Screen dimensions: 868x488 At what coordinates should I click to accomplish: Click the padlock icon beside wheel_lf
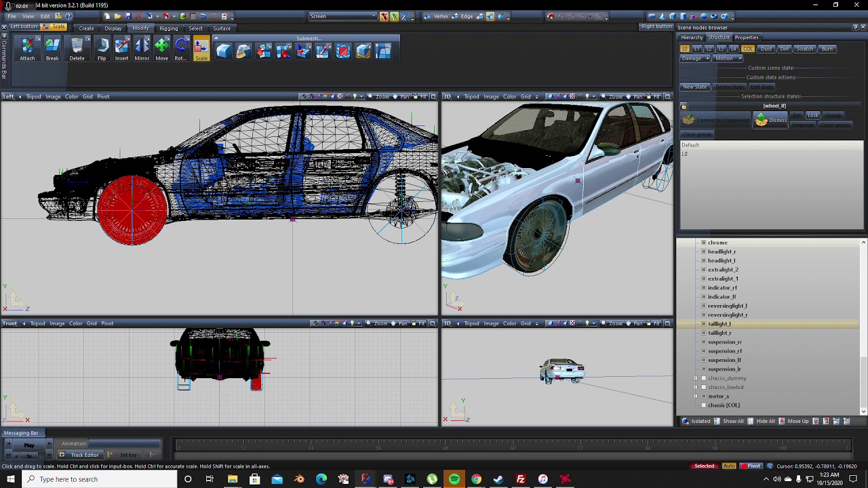pos(684,106)
